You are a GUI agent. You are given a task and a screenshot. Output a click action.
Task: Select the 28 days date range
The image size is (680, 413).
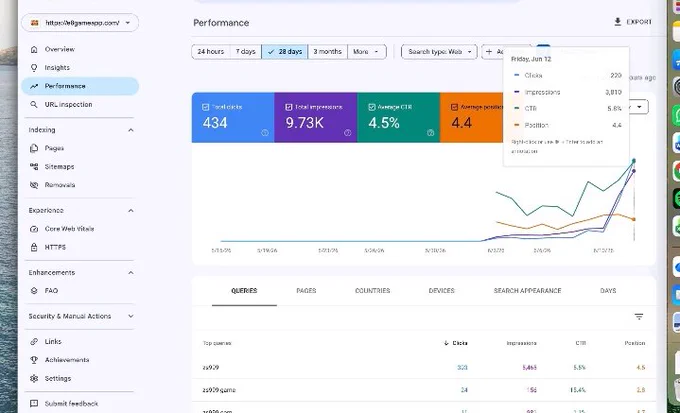[x=285, y=52]
